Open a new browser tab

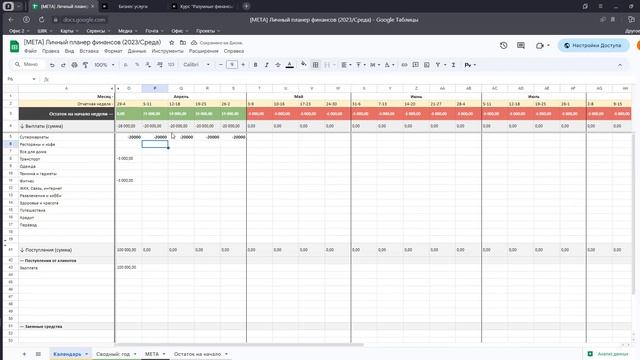tap(247, 6)
